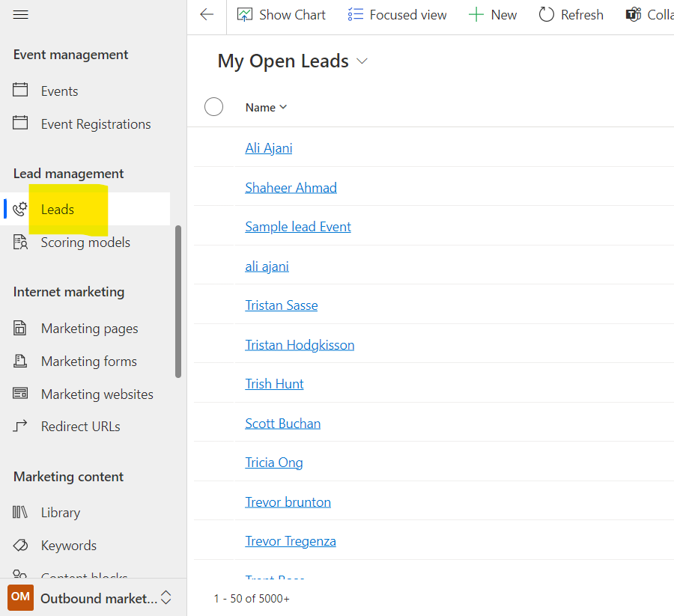
Task: Expand the My Open Leads view selector
Action: 362,61
